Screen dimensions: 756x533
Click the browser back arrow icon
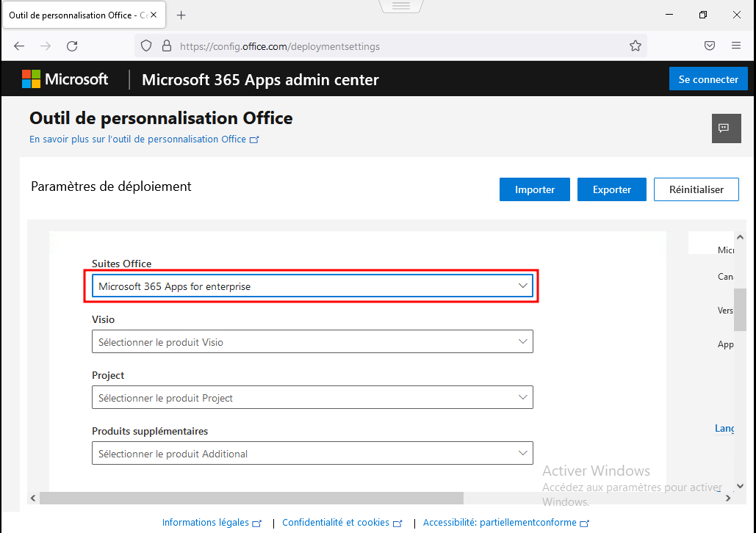pyautogui.click(x=19, y=46)
